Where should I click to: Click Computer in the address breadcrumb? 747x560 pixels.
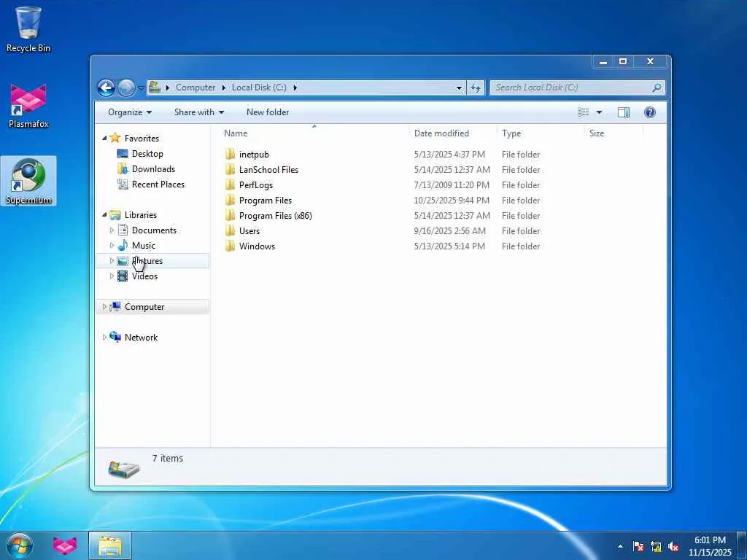[196, 87]
